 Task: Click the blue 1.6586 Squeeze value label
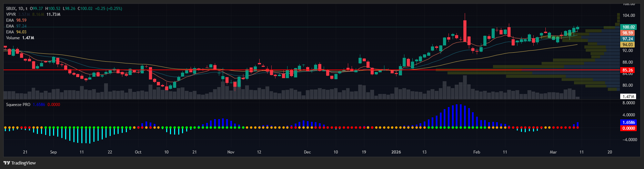[628, 122]
